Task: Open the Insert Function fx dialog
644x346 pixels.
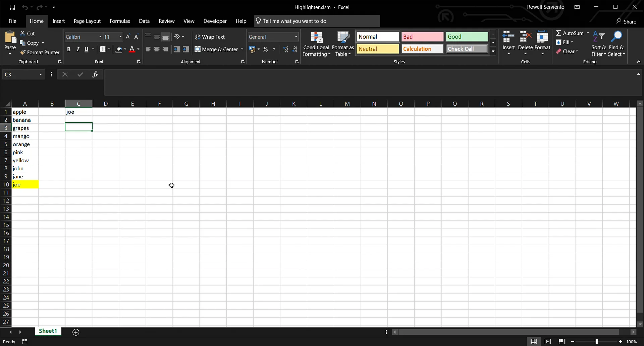Action: [95, 74]
